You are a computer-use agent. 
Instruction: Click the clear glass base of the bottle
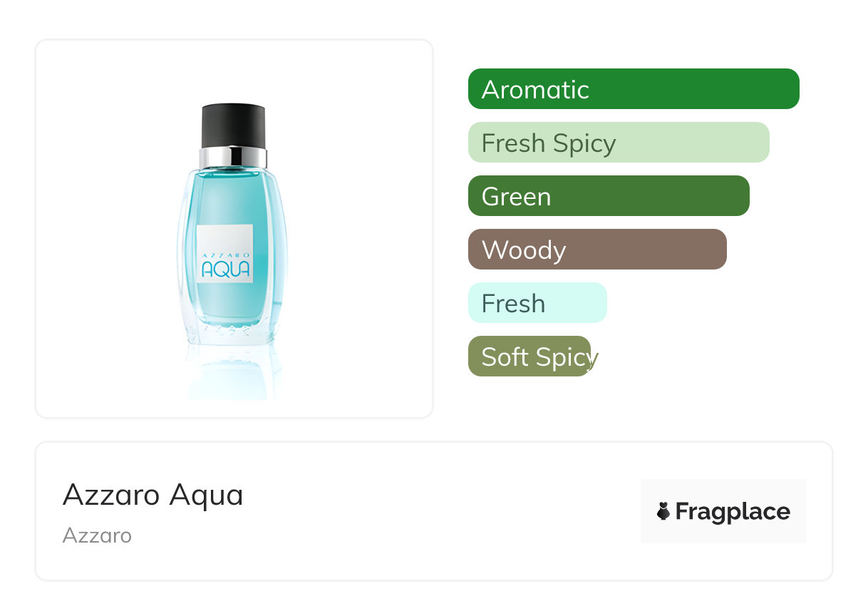coord(232,335)
